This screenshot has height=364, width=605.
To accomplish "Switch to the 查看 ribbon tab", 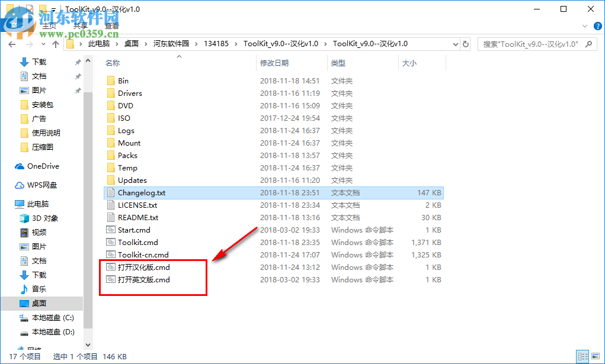I will coord(112,25).
